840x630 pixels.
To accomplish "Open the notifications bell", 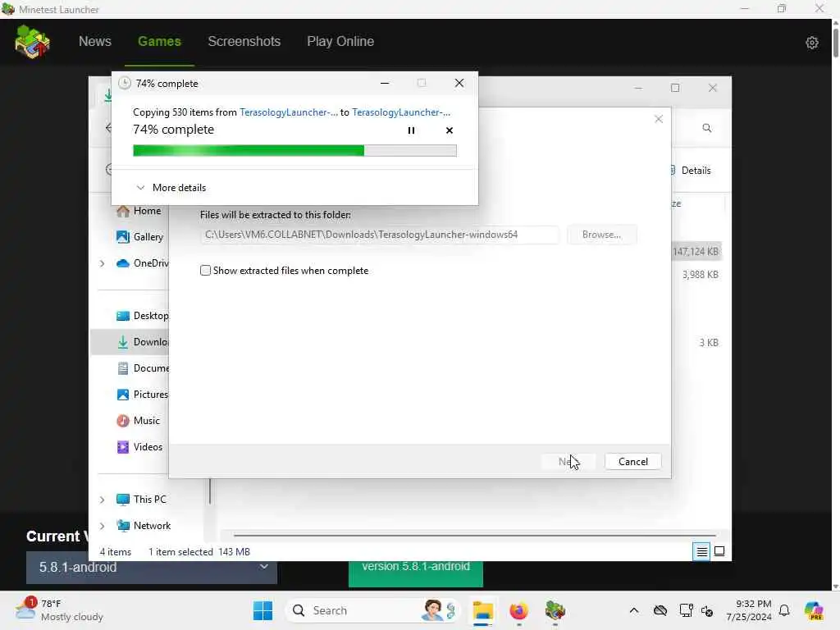I will [784, 610].
